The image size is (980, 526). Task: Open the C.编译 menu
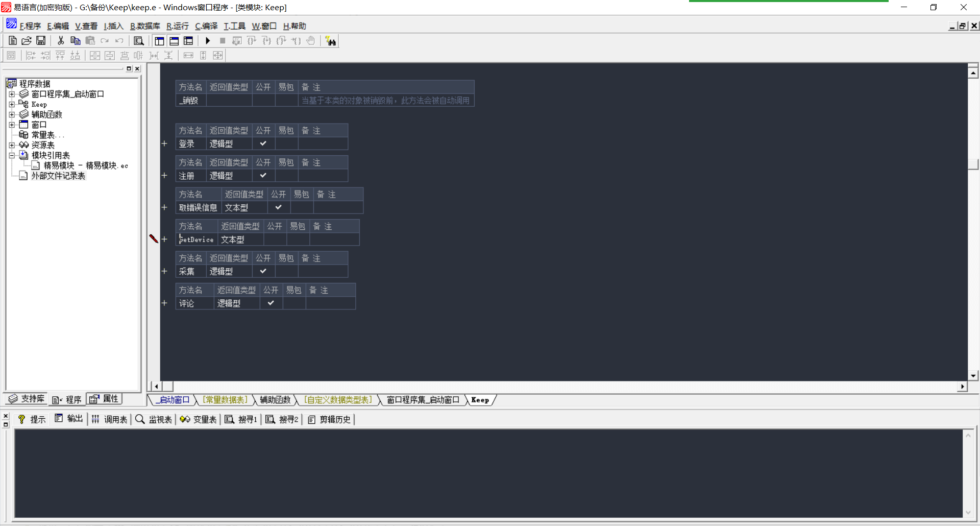pyautogui.click(x=206, y=26)
